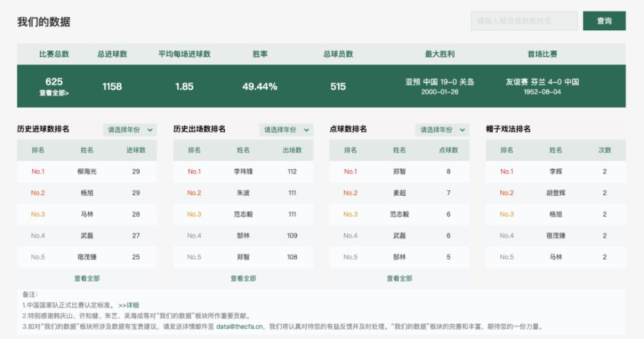Open 查看全部 below the penalty ranking table
This screenshot has height=339, width=644.
point(399,278)
